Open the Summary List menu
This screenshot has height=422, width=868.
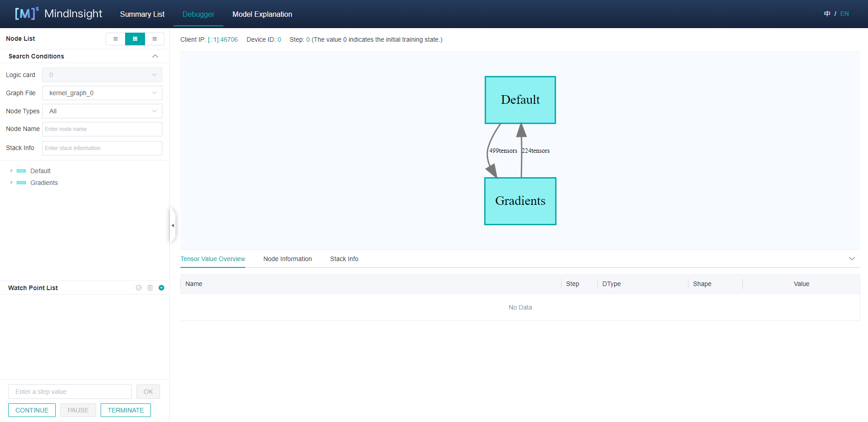click(x=142, y=14)
